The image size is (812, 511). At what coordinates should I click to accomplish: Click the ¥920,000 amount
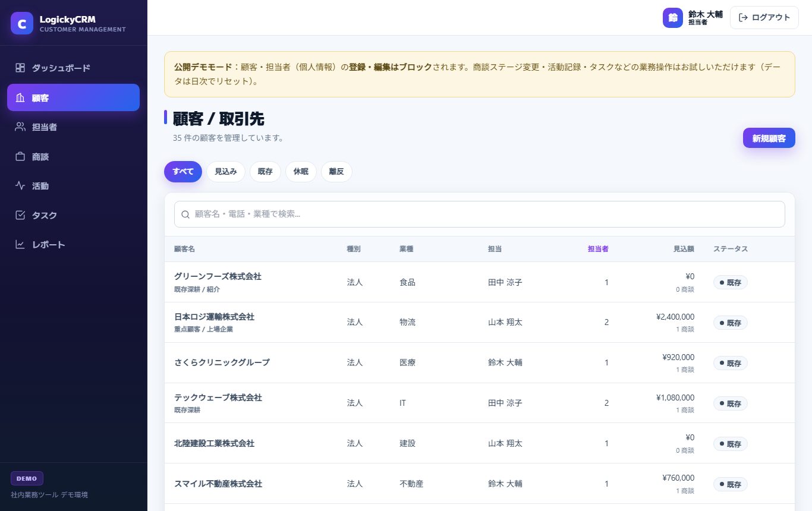pyautogui.click(x=678, y=357)
